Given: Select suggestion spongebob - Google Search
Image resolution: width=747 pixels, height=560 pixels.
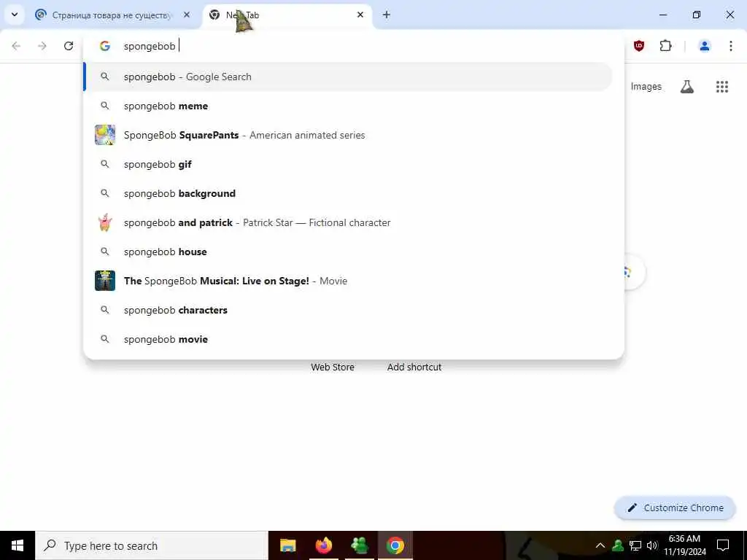Looking at the screenshot, I should tap(349, 77).
